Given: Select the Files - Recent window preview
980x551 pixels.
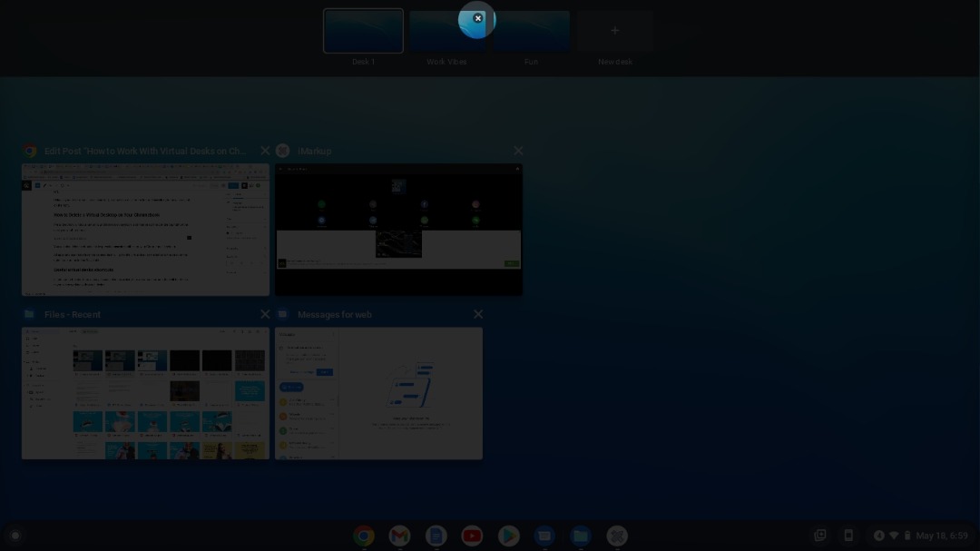Looking at the screenshot, I should click(145, 394).
